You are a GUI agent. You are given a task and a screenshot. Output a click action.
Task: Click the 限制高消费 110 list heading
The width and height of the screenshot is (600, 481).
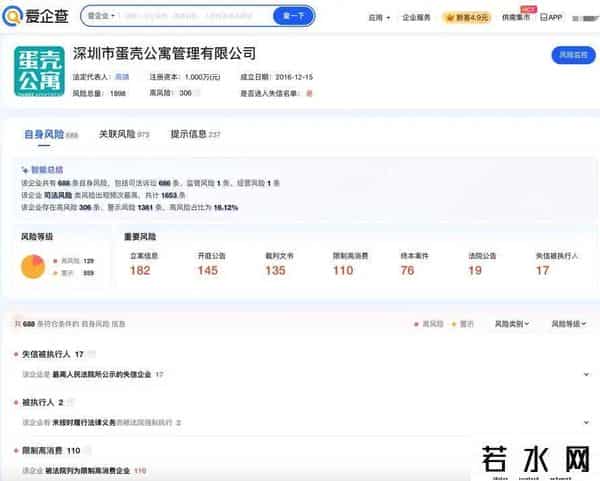(51, 451)
